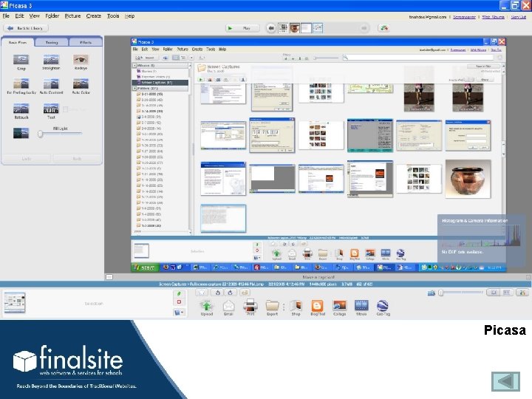Click the Export folder icon

click(x=272, y=306)
